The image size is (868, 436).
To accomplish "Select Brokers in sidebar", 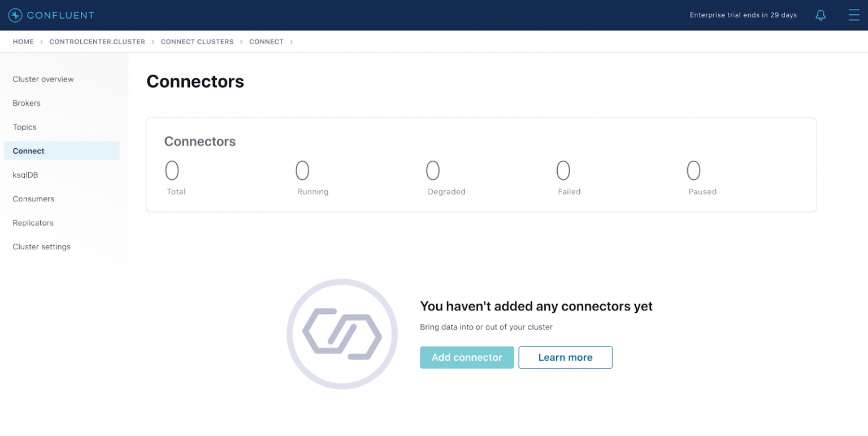I will pyautogui.click(x=27, y=103).
